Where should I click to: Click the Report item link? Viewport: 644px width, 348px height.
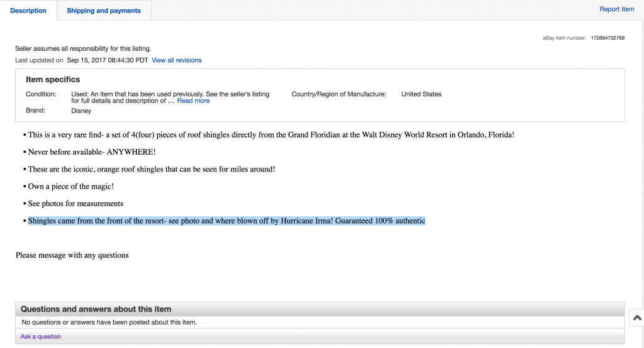point(616,9)
